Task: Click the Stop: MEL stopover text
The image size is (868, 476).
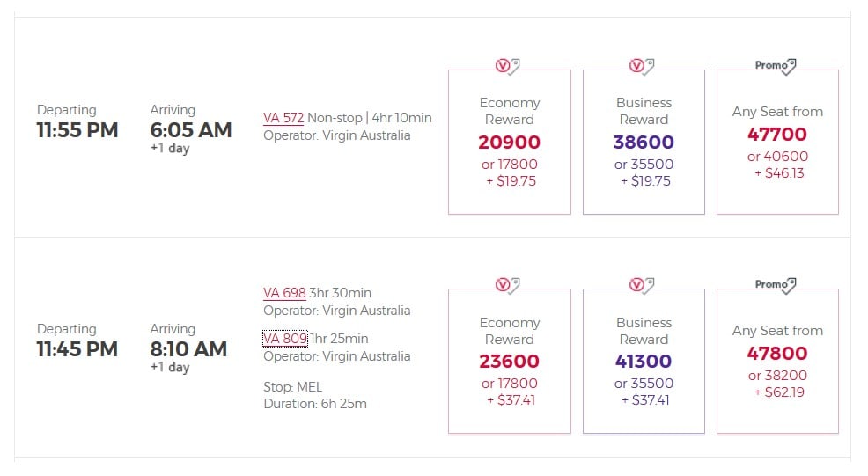Action: (x=292, y=387)
